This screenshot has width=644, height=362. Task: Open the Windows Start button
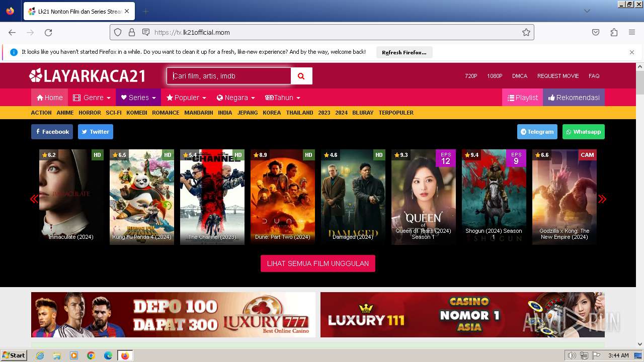pos(14,355)
